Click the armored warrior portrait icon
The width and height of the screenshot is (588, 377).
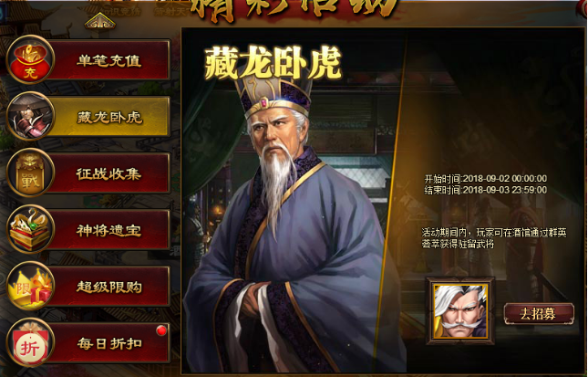(30, 116)
